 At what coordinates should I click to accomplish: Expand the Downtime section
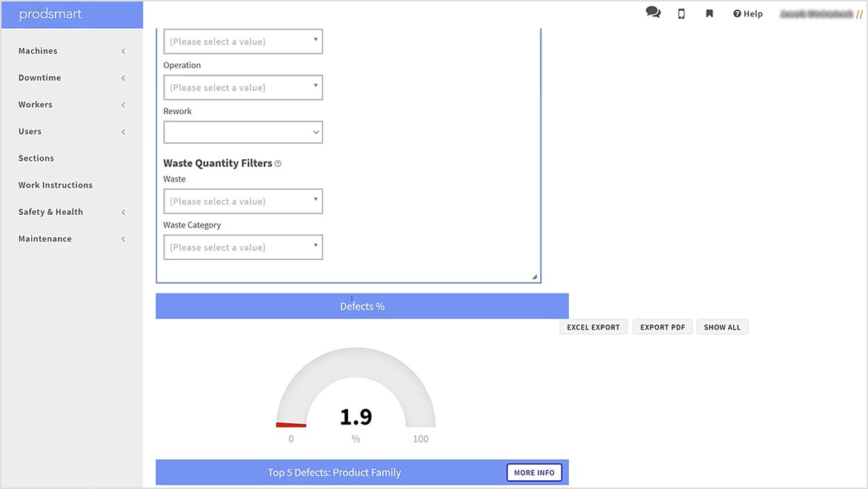pos(71,77)
